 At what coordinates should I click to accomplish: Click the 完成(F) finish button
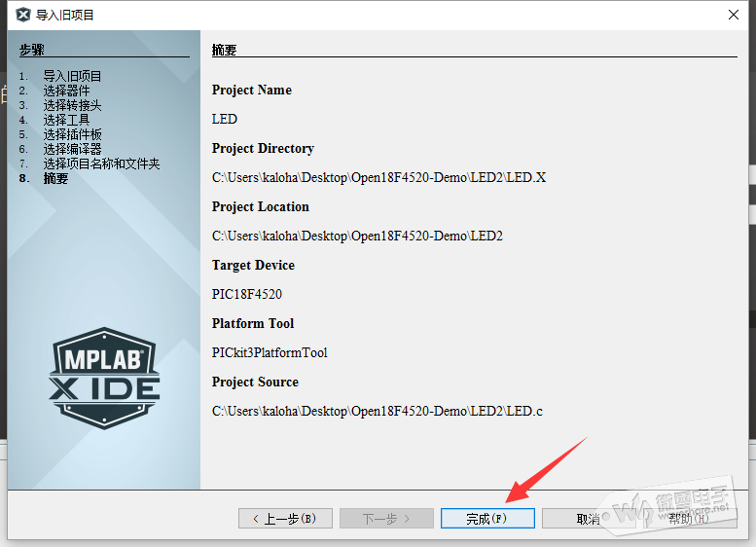[487, 519]
